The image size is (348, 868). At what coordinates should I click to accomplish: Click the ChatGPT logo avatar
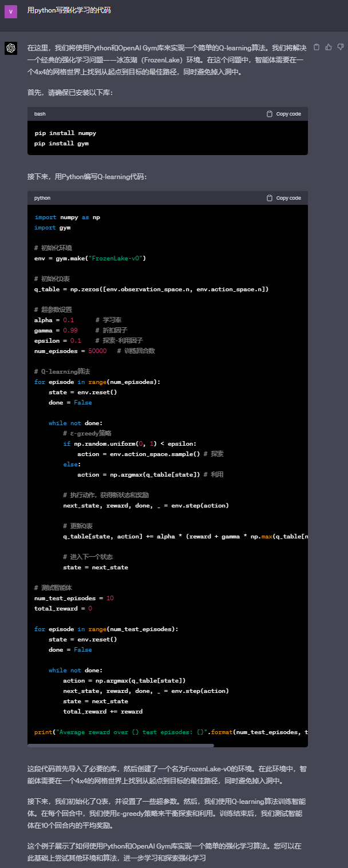pyautogui.click(x=11, y=48)
